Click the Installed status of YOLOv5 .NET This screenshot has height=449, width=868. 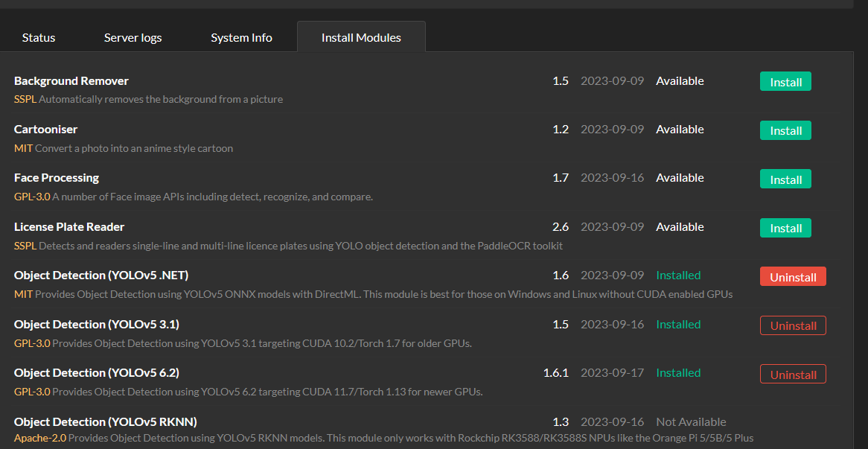pos(678,276)
